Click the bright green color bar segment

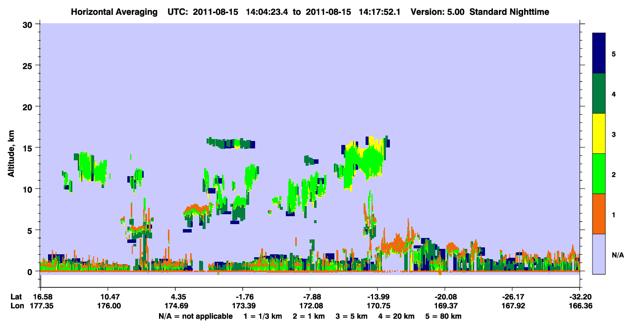[599, 174]
